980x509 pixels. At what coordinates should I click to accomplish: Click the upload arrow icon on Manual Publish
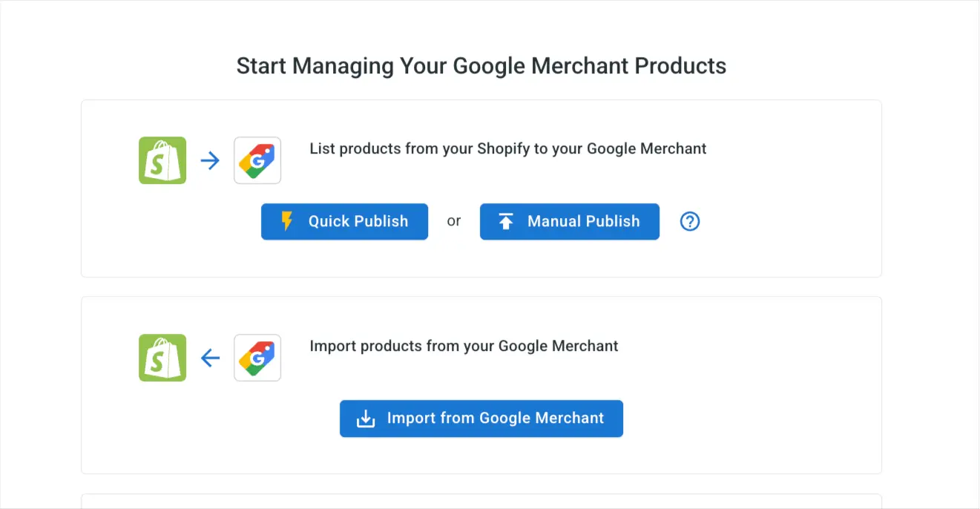[506, 221]
